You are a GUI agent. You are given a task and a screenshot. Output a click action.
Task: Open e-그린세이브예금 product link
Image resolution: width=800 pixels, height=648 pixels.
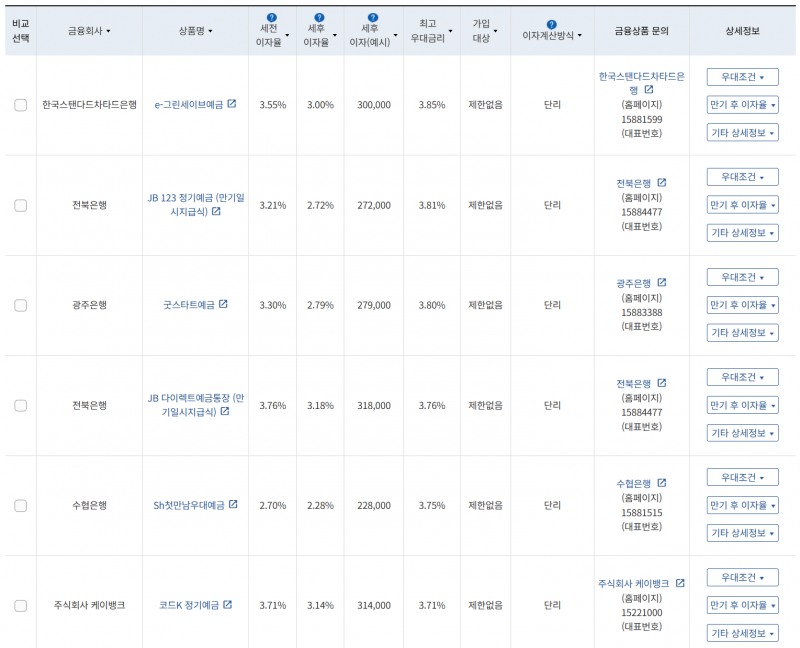point(189,105)
